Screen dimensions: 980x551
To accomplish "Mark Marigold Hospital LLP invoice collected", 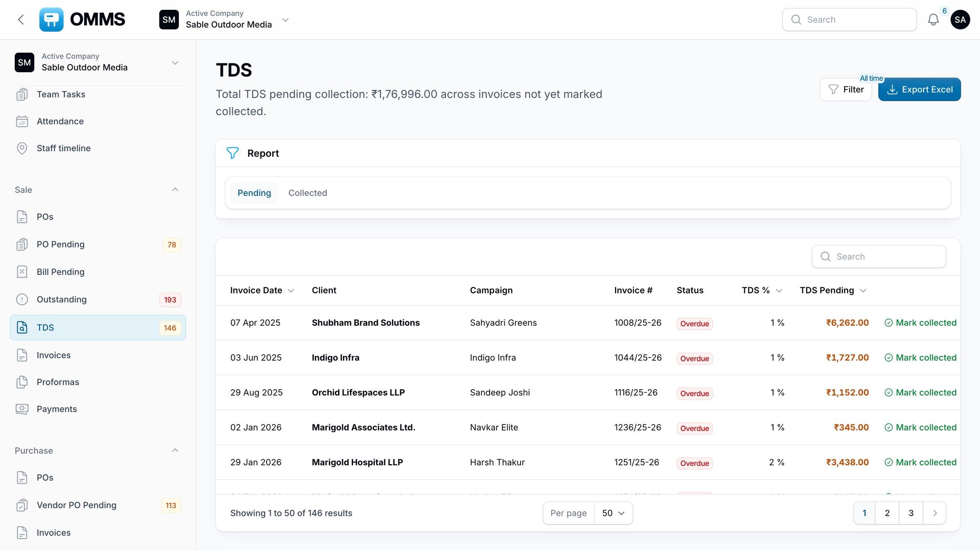I will pyautogui.click(x=920, y=462).
